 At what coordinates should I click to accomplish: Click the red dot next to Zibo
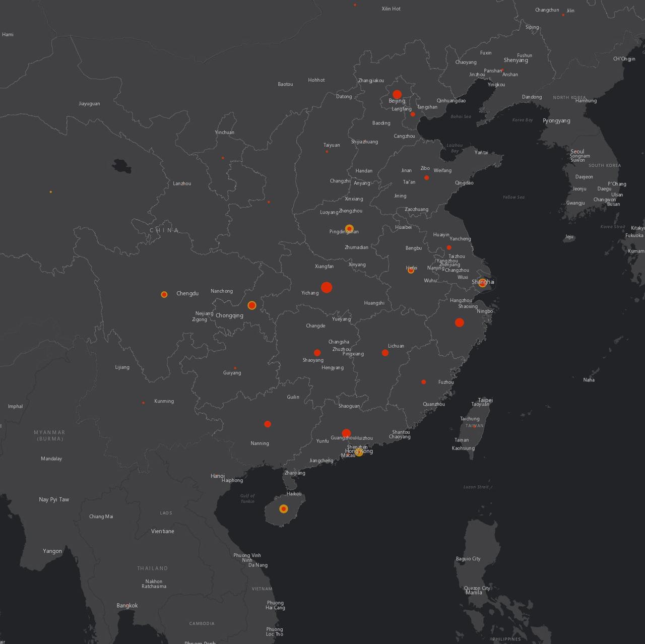point(427,178)
